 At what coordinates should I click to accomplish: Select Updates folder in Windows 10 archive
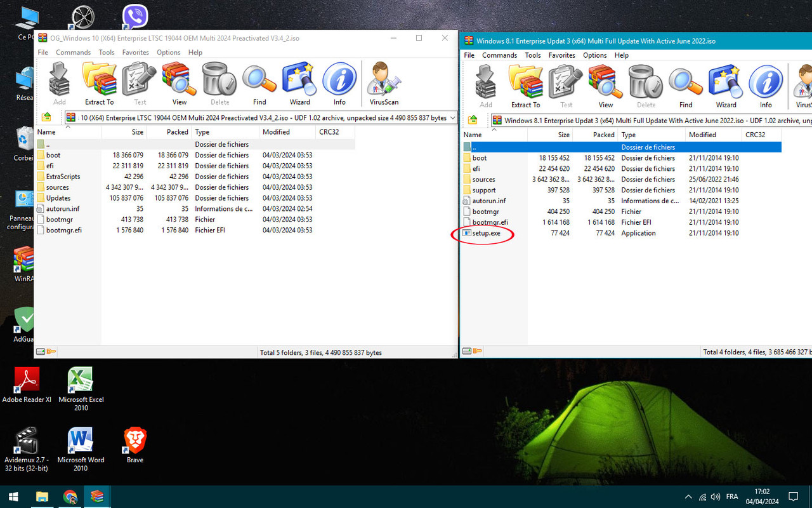coord(58,198)
